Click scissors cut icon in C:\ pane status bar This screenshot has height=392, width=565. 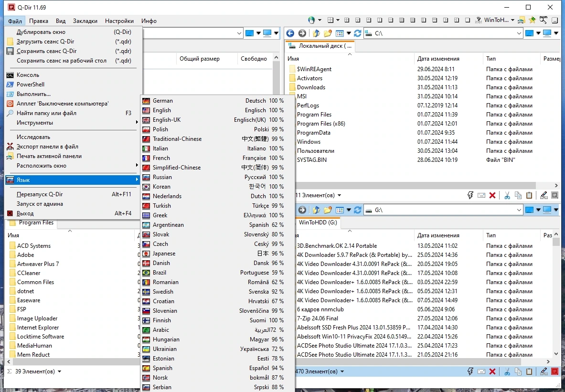pyautogui.click(x=507, y=195)
